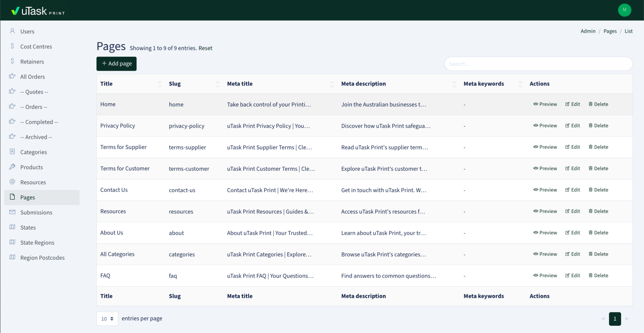
Task: Click the Add page button
Action: pos(116,64)
